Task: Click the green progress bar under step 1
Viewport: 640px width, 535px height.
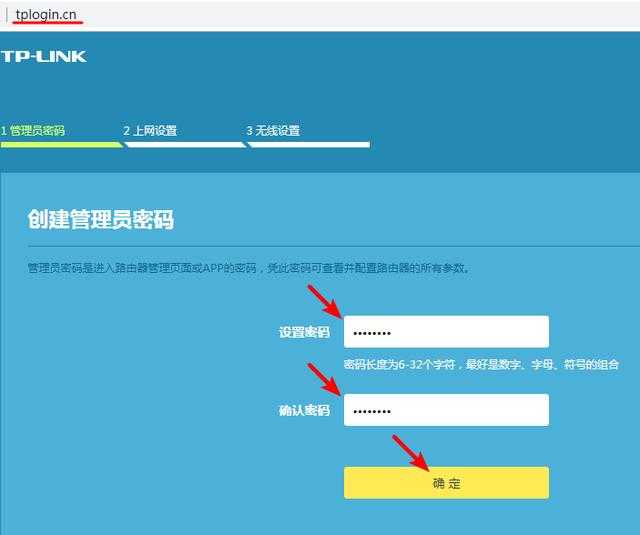Action: tap(60, 144)
